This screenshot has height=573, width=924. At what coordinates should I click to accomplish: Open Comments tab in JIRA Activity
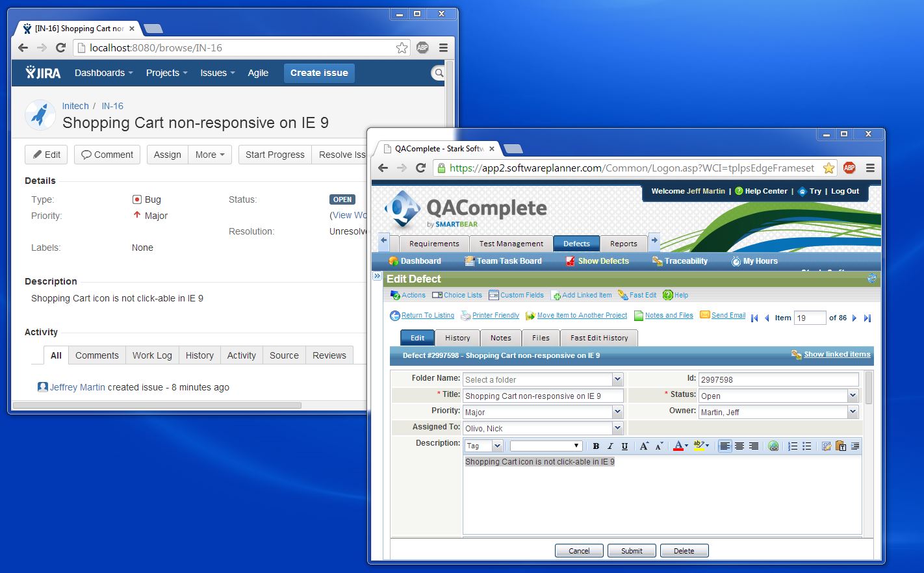97,355
